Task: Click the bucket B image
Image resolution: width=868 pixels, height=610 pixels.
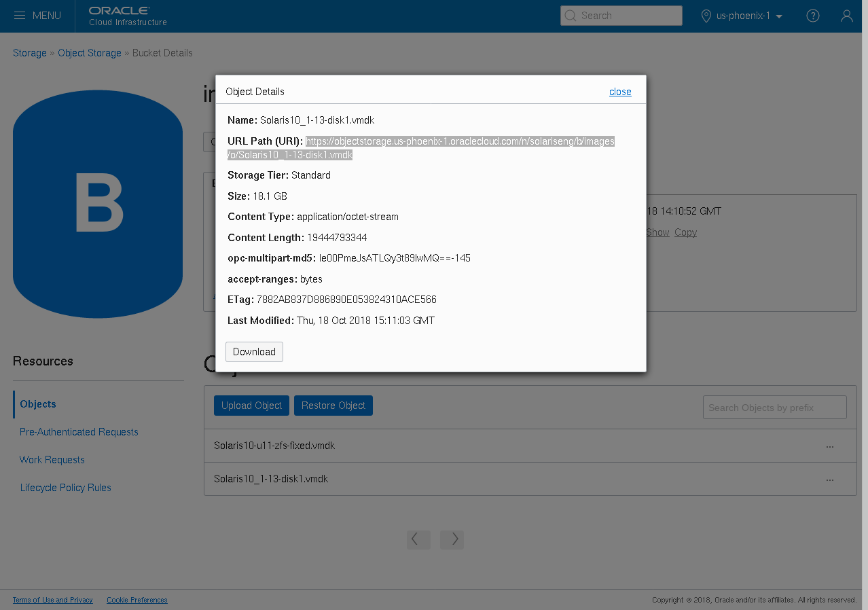Action: 98,204
